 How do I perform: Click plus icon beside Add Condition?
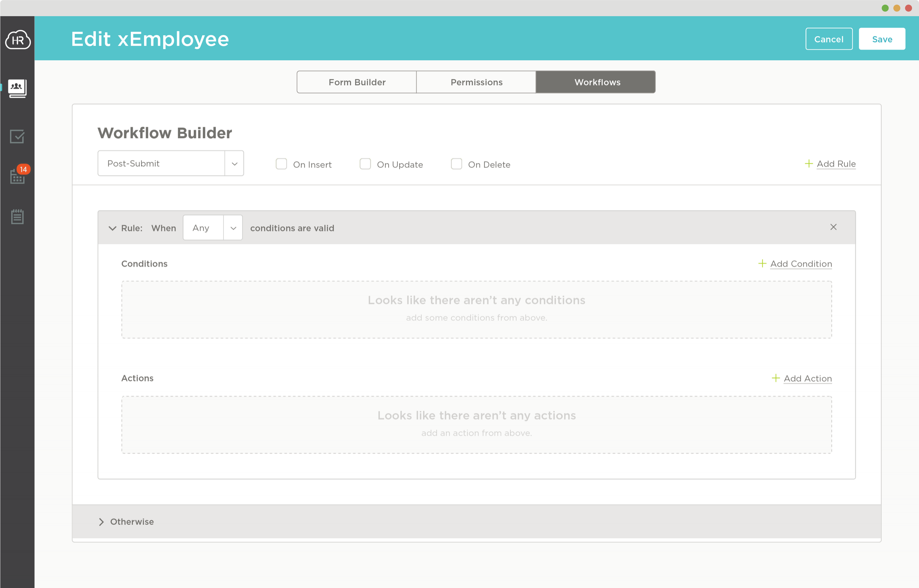pos(762,263)
